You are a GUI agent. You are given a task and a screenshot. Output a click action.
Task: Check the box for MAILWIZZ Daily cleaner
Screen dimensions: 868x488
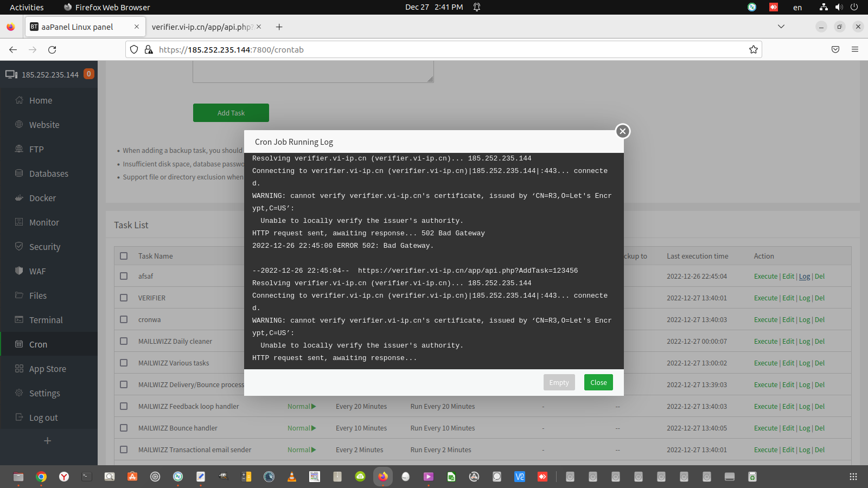(x=124, y=341)
